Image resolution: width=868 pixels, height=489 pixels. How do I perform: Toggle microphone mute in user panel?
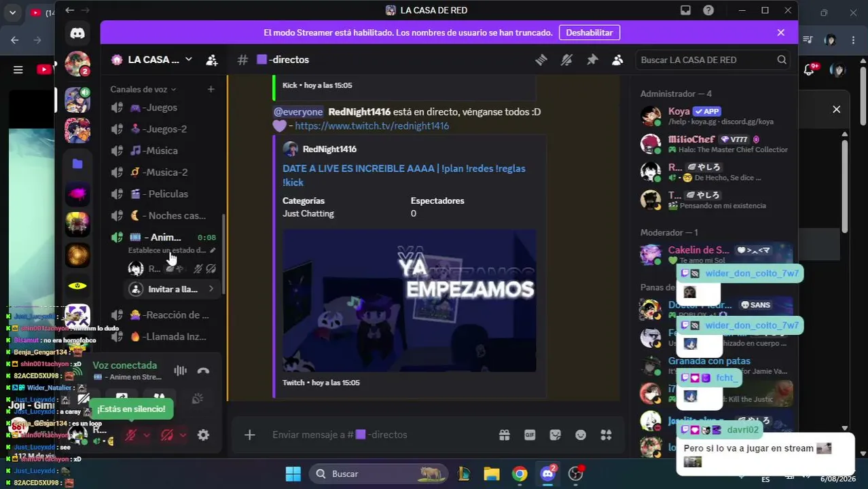click(x=130, y=435)
